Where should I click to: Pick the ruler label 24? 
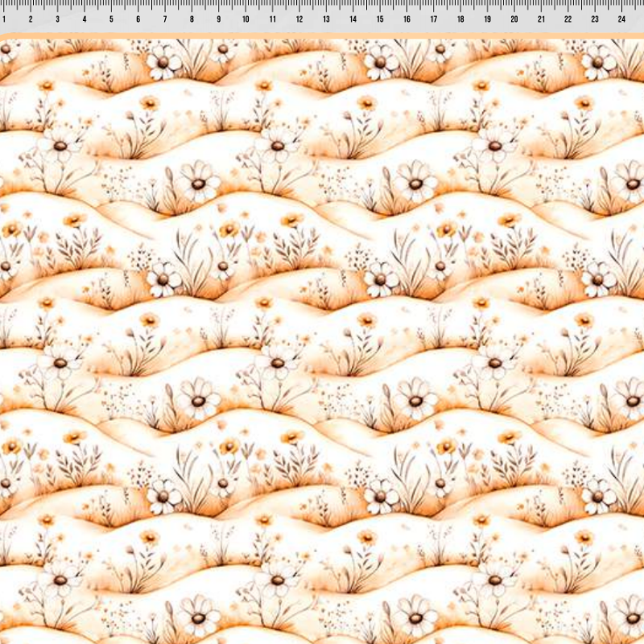pos(621,19)
